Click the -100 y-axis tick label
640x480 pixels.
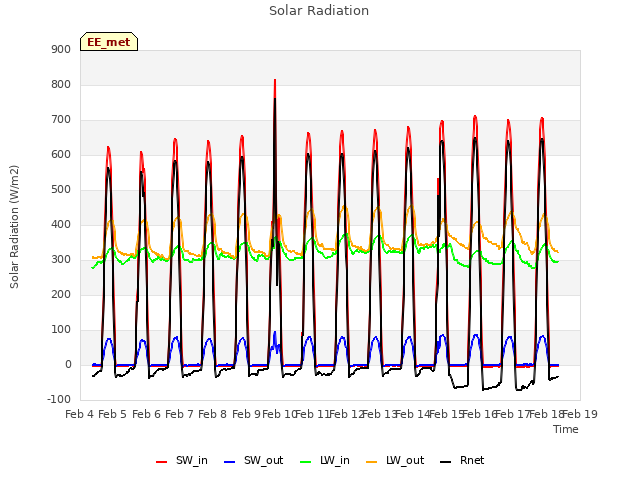[x=59, y=399]
